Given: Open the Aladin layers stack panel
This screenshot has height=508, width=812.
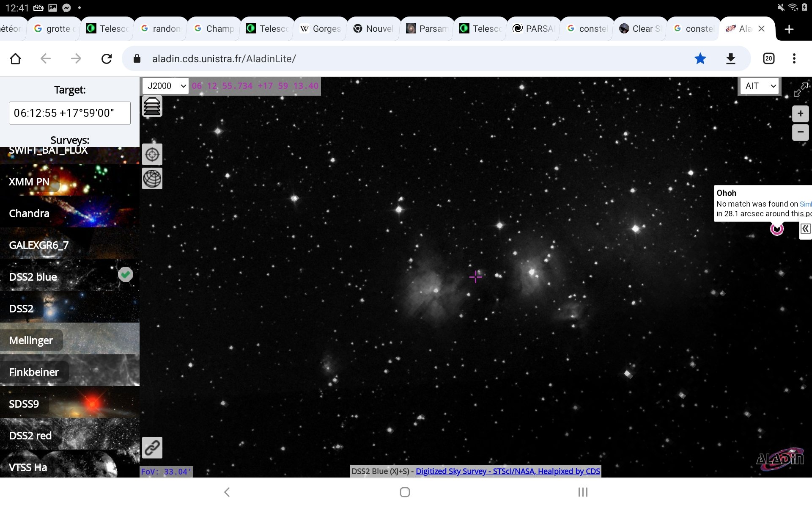Looking at the screenshot, I should (152, 106).
